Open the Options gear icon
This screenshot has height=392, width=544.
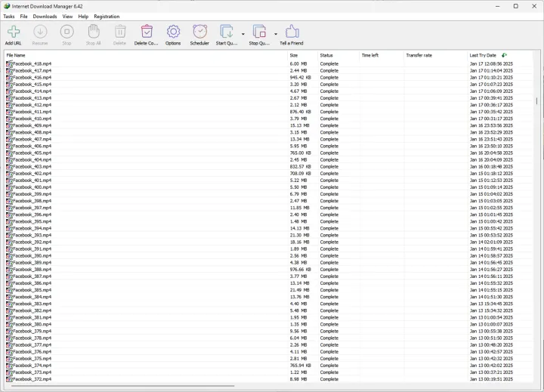tap(173, 33)
